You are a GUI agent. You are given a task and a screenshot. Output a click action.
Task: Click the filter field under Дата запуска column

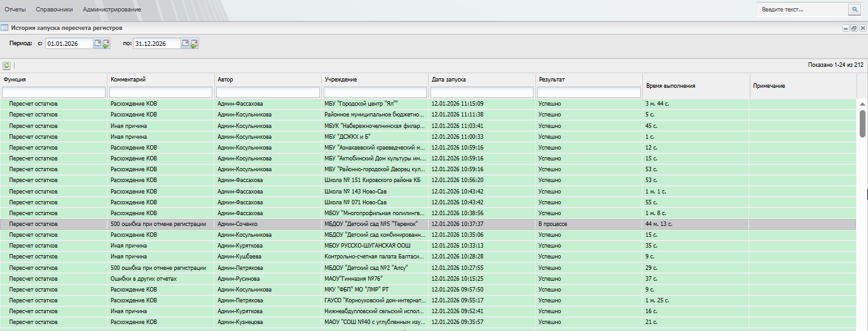point(482,92)
